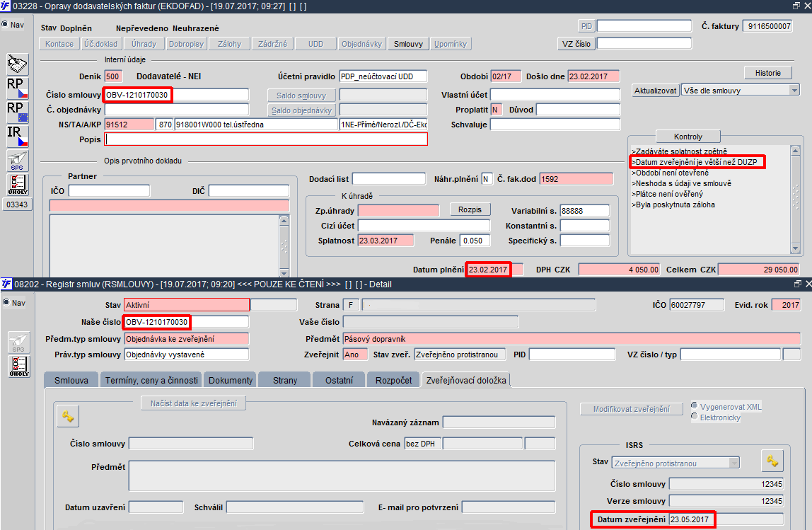Viewport: 812px width, 530px height.
Task: Open the Kontace tab
Action: [59, 44]
